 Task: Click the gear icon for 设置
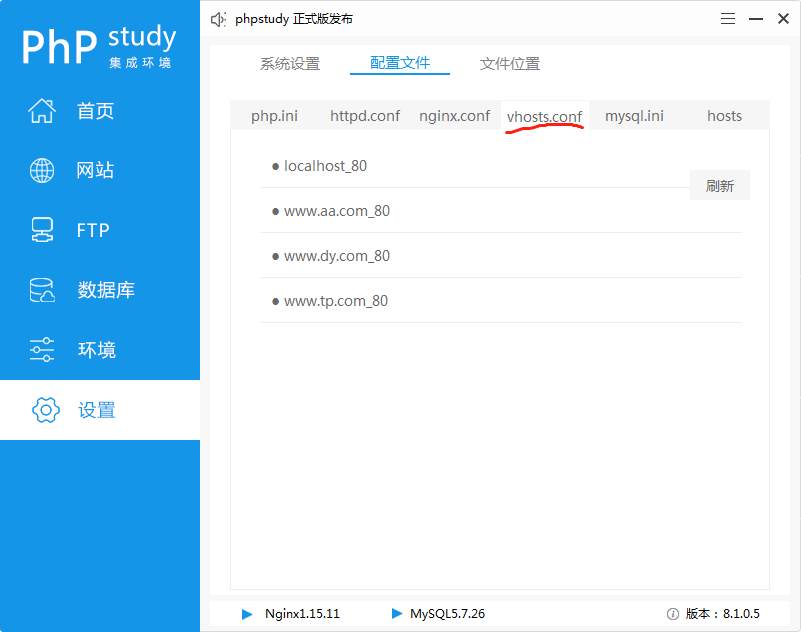point(45,410)
